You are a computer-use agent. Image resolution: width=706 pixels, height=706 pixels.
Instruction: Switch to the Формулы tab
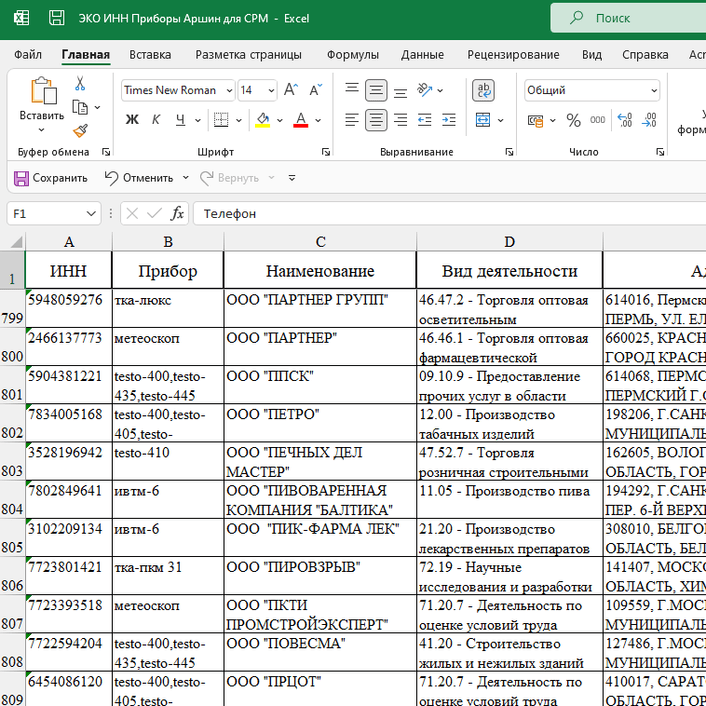[x=353, y=54]
